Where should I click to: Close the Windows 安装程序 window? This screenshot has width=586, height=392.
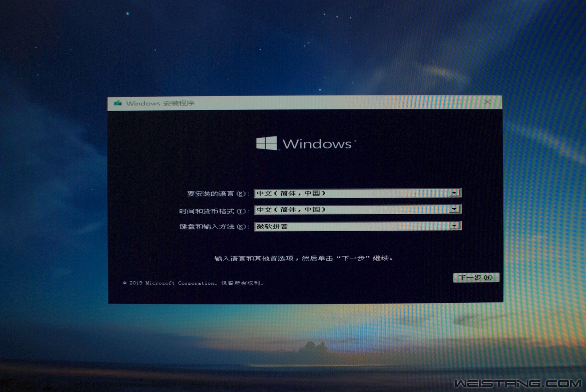click(x=487, y=102)
